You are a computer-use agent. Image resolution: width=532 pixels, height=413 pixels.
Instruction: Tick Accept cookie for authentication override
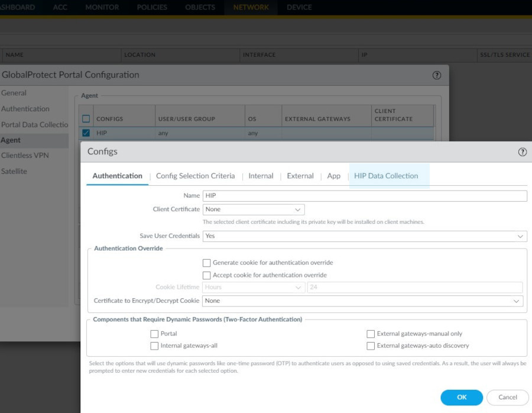[206, 275]
